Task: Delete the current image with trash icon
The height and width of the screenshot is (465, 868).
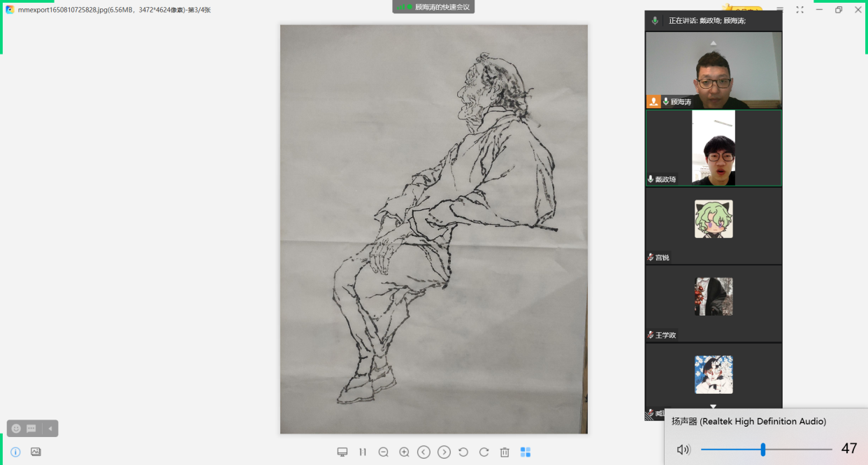Action: point(505,452)
